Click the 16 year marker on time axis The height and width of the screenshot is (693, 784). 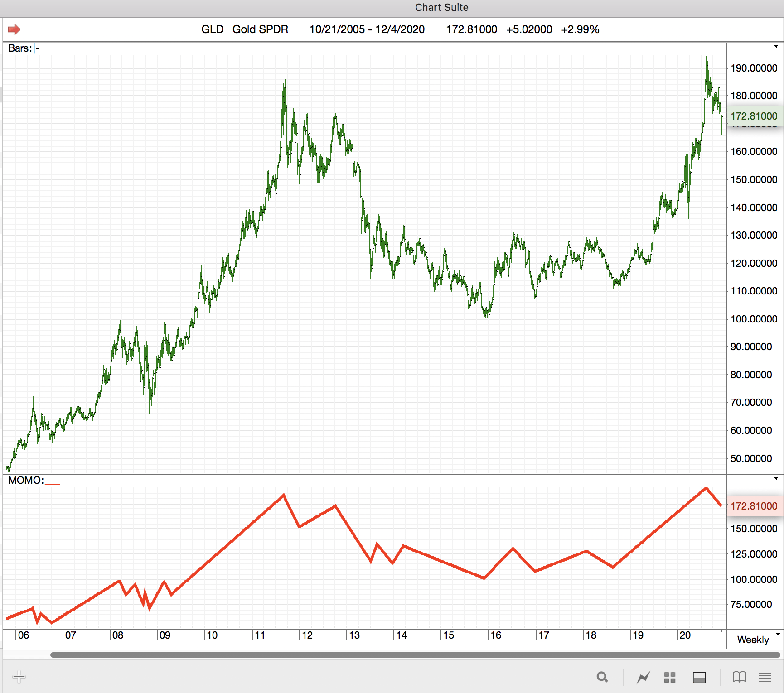tap(496, 635)
